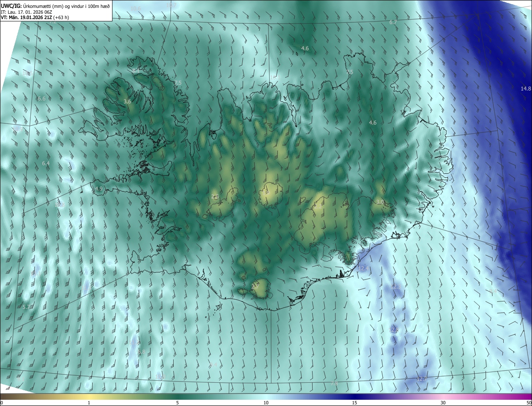The width and height of the screenshot is (532, 406).
Task: Click the map value '6.4'
Action: (x=46, y=164)
